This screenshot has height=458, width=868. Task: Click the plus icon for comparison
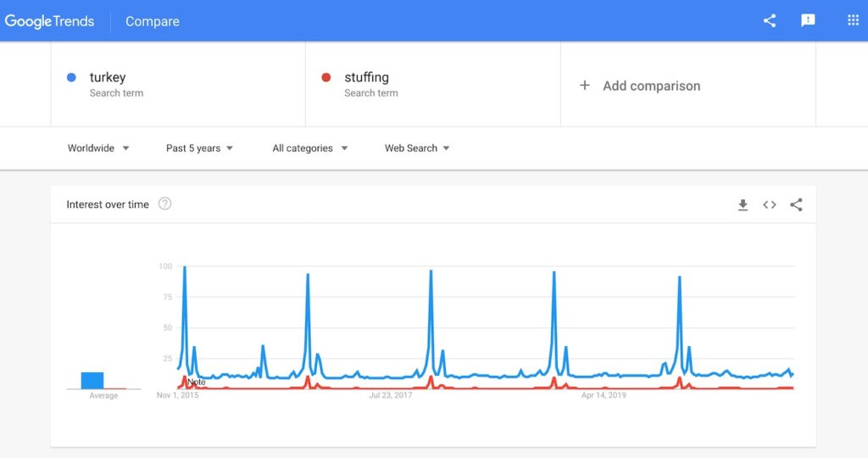pos(585,86)
